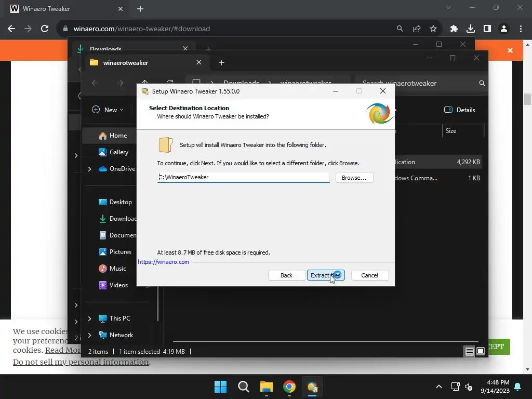Open Chrome page search zoom icon

pos(400,29)
